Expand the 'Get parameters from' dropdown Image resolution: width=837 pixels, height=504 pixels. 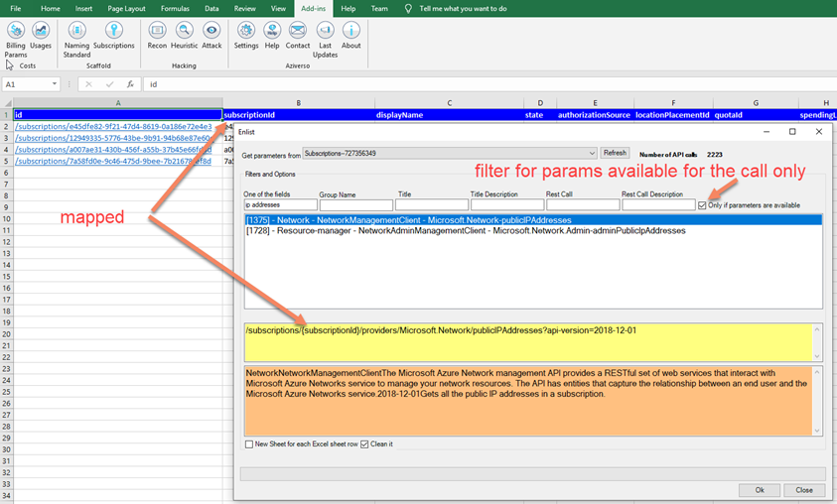[x=592, y=153]
